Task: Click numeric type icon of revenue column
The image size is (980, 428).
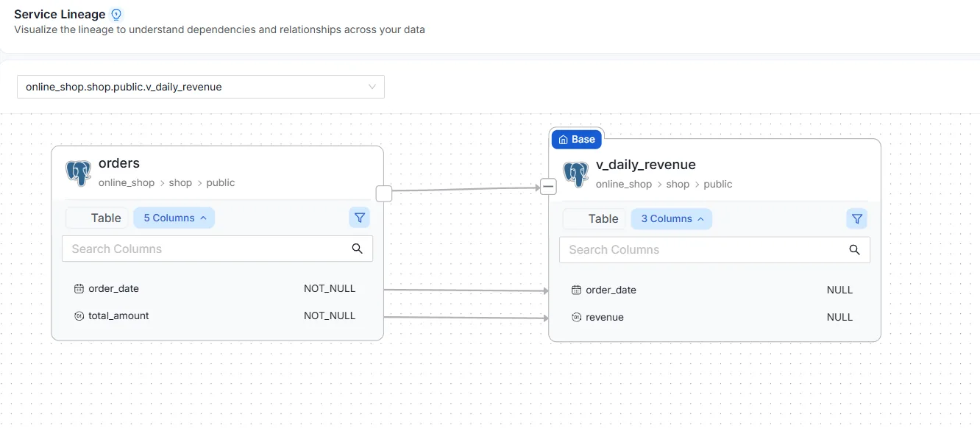Action: pos(577,317)
